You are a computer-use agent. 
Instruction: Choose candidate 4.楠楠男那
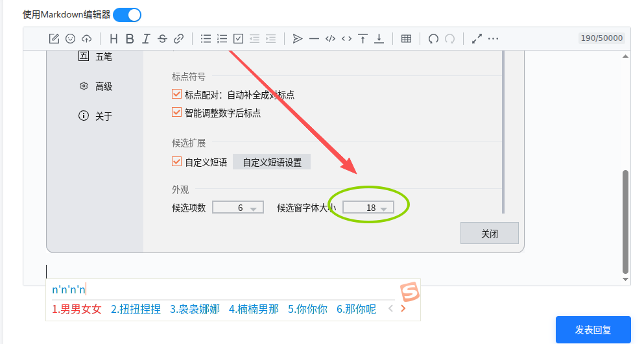(254, 309)
